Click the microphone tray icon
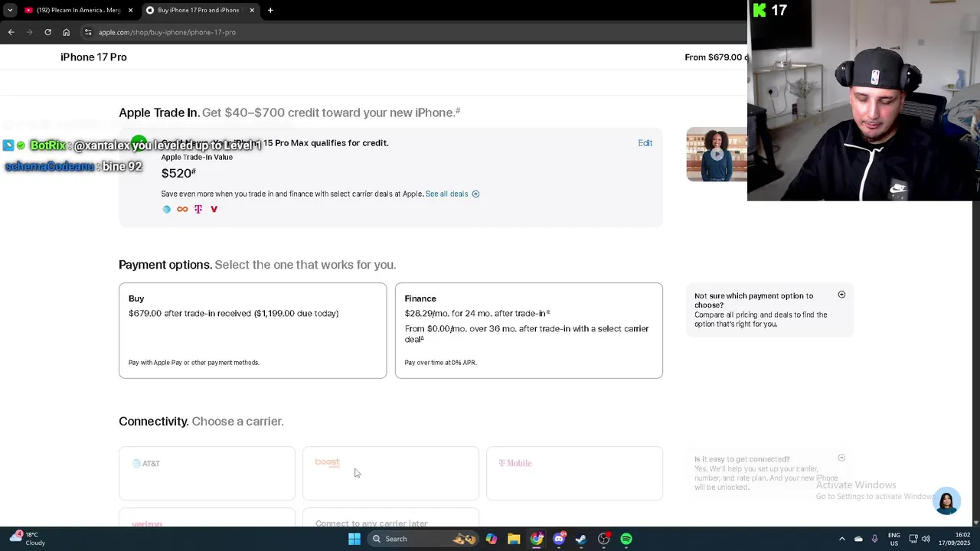The height and width of the screenshot is (551, 980). (x=874, y=539)
